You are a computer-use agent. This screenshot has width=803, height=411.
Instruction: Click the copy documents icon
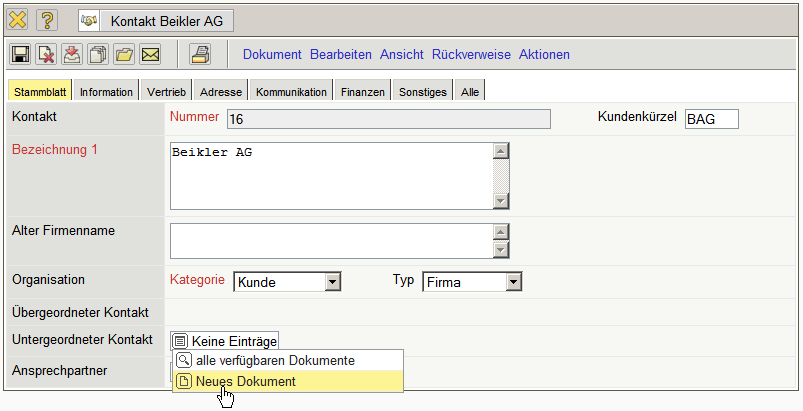98,54
